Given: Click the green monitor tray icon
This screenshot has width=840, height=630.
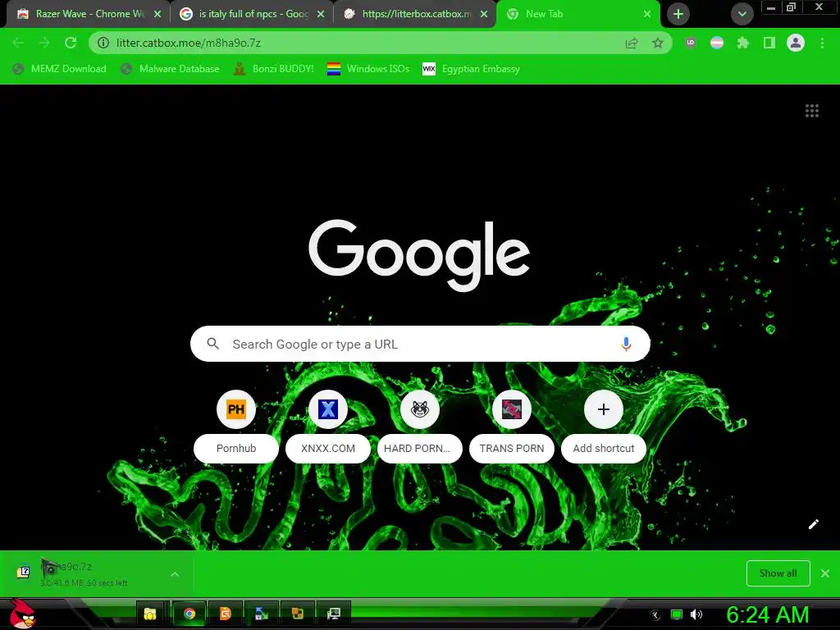Looking at the screenshot, I should (x=677, y=614).
